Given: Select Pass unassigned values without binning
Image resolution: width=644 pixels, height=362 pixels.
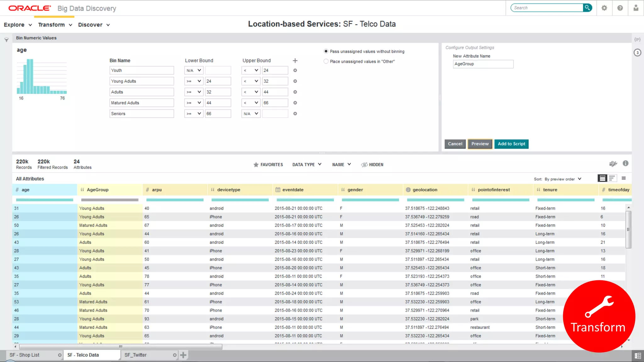Looking at the screenshot, I should click(x=326, y=51).
